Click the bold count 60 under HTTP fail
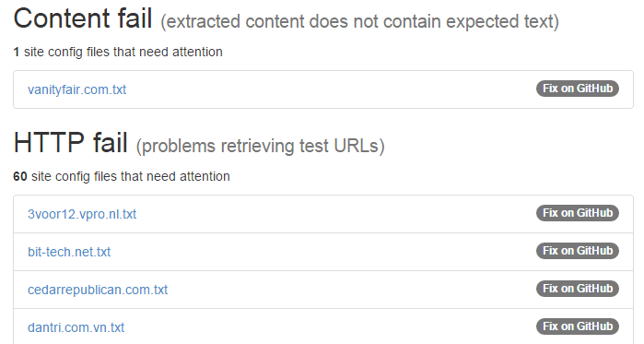 coord(20,176)
